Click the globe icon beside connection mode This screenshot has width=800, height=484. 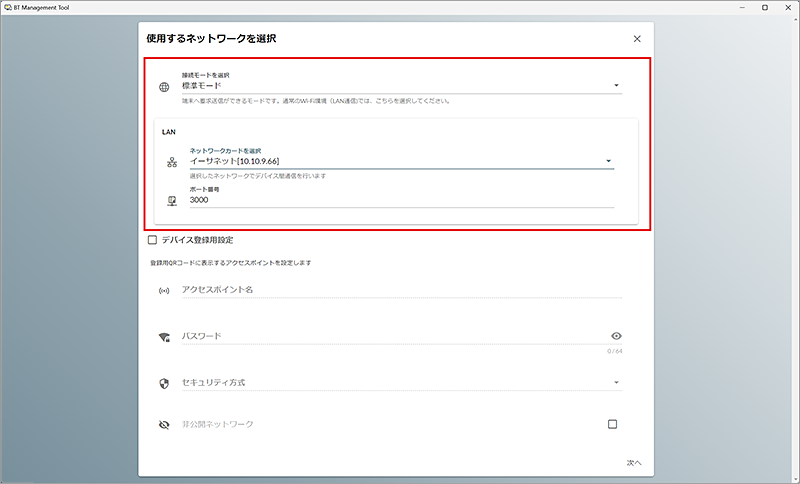pos(165,87)
